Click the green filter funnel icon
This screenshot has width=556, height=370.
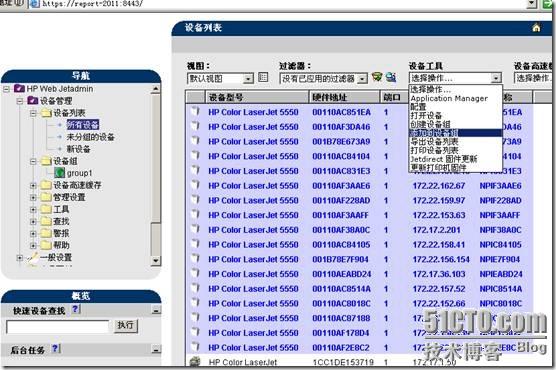(377, 77)
